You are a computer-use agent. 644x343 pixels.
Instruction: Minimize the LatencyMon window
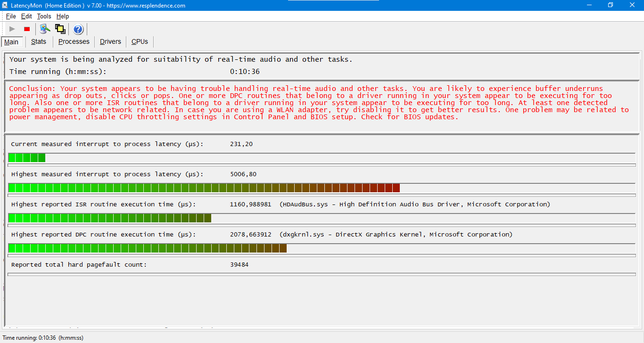coord(589,5)
